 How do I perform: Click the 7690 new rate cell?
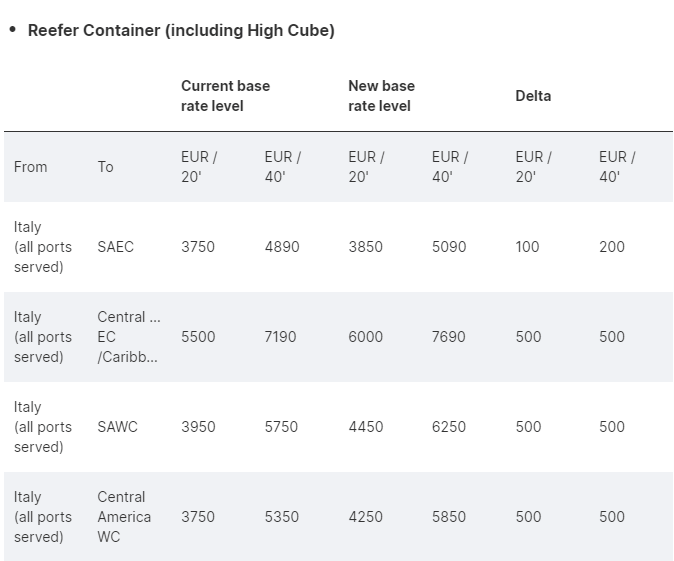point(448,337)
